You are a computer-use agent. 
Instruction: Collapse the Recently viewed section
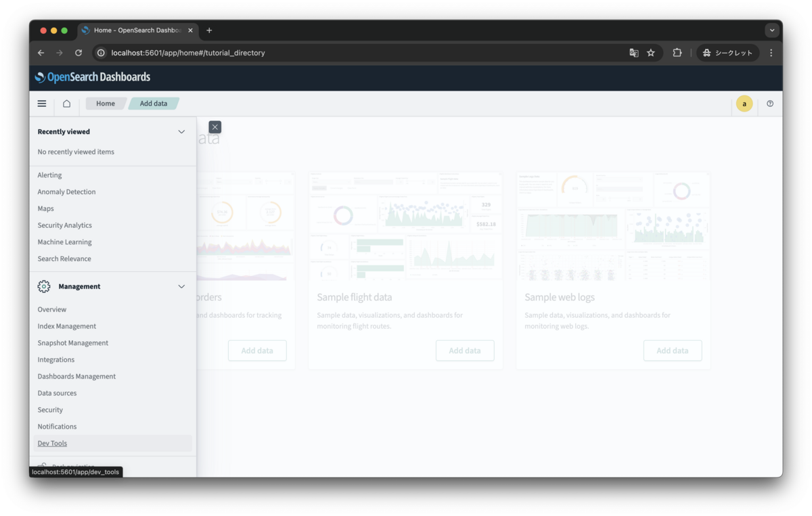[181, 132]
